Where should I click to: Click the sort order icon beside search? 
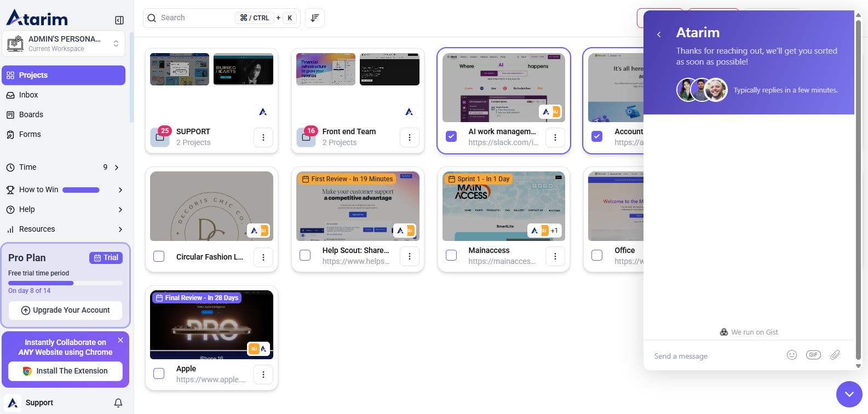(x=314, y=18)
